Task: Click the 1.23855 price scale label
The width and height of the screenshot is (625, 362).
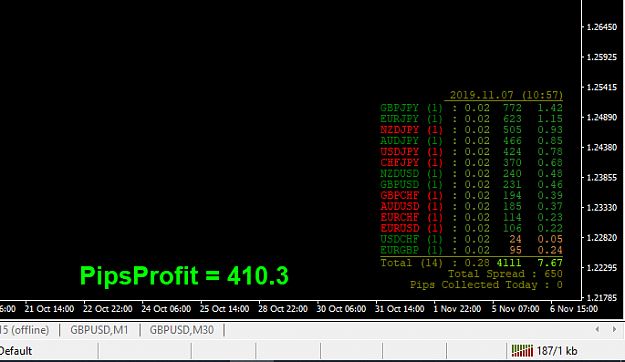Action: point(602,177)
